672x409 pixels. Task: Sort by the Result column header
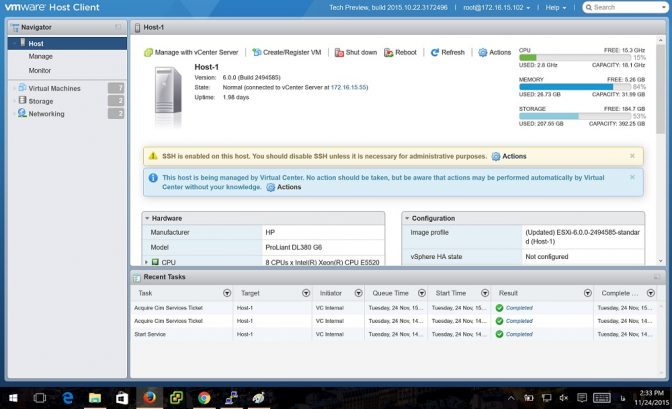tap(508, 293)
